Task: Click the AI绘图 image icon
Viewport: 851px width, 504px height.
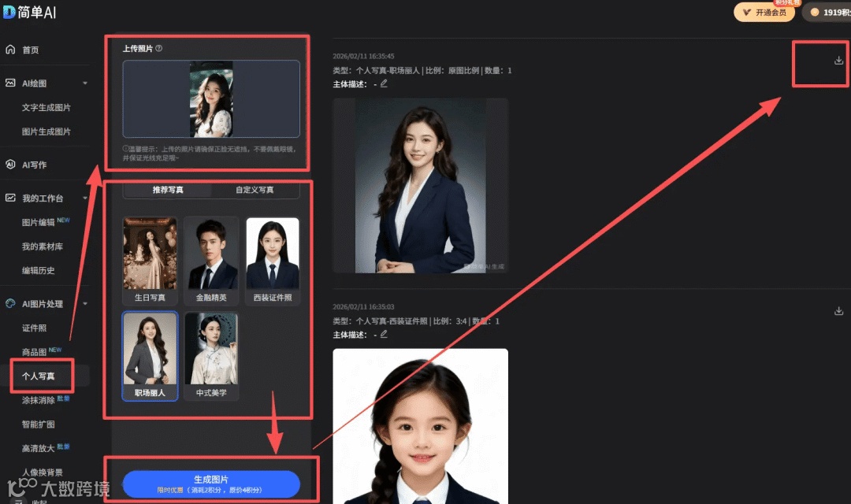Action: click(x=10, y=83)
